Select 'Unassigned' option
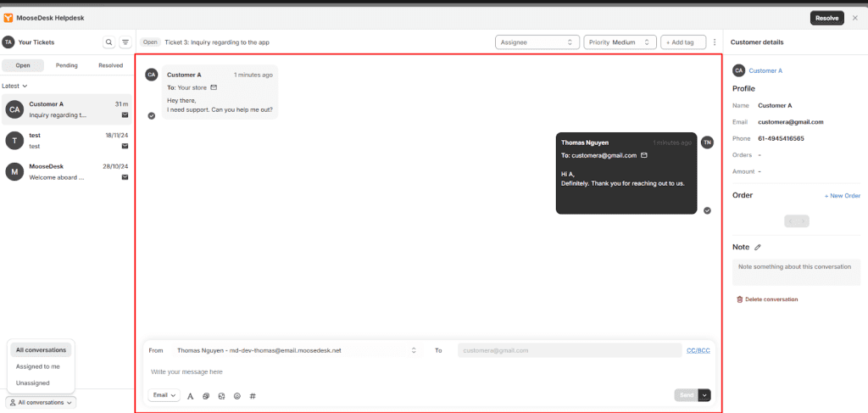 (33, 383)
